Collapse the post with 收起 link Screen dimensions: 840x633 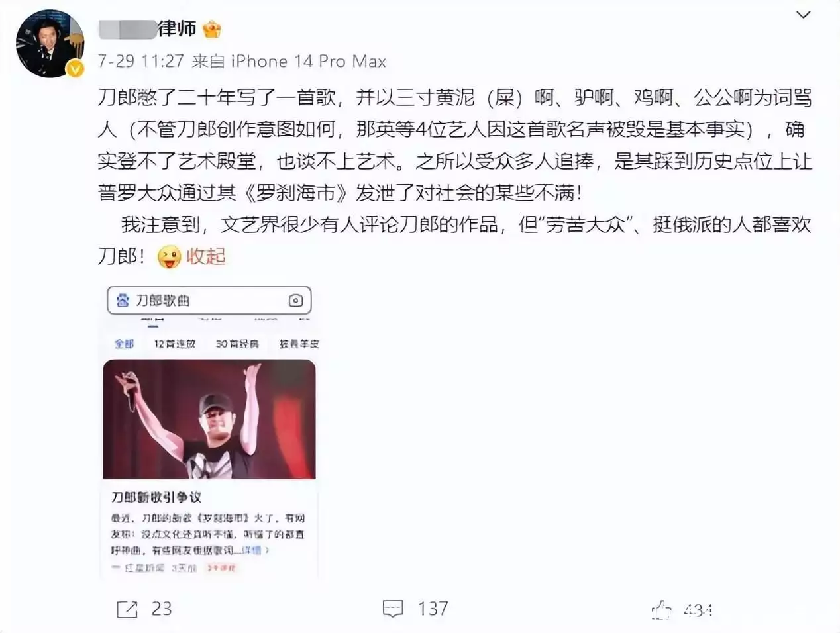205,256
